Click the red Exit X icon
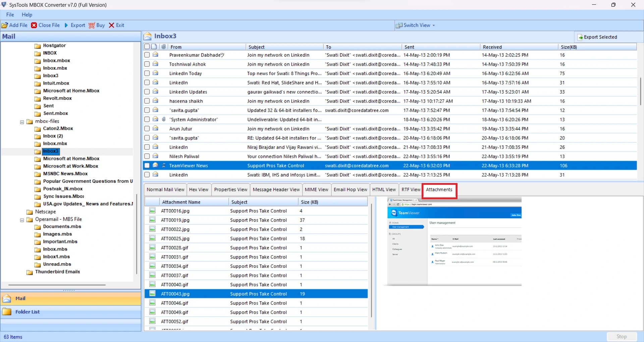Screen dimensions: 644x342 [112, 25]
